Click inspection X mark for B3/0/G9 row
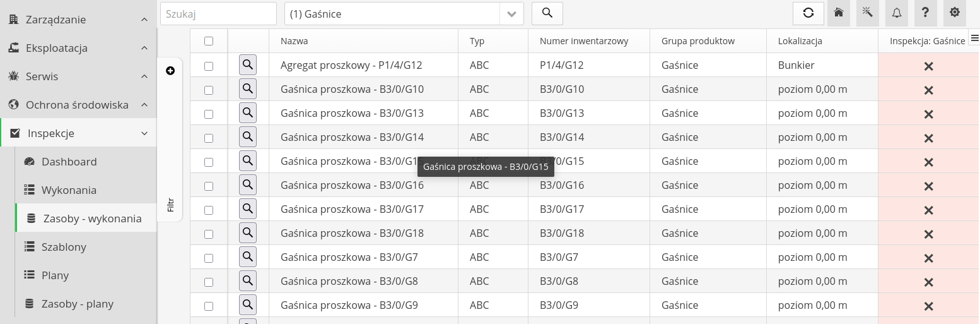The width and height of the screenshot is (980, 324). coord(928,306)
